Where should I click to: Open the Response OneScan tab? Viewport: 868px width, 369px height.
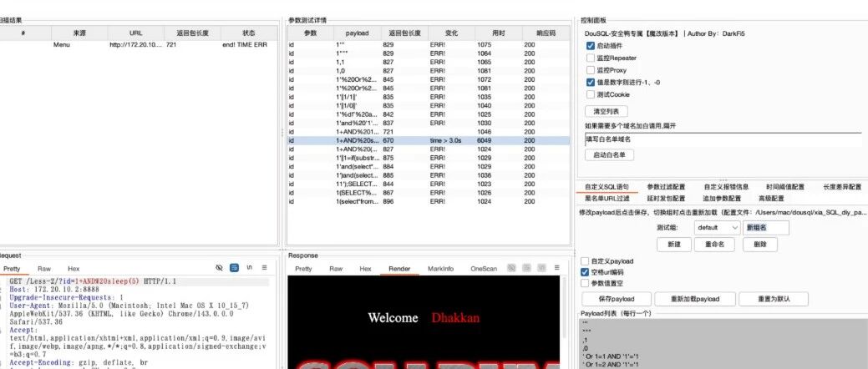tap(484, 268)
